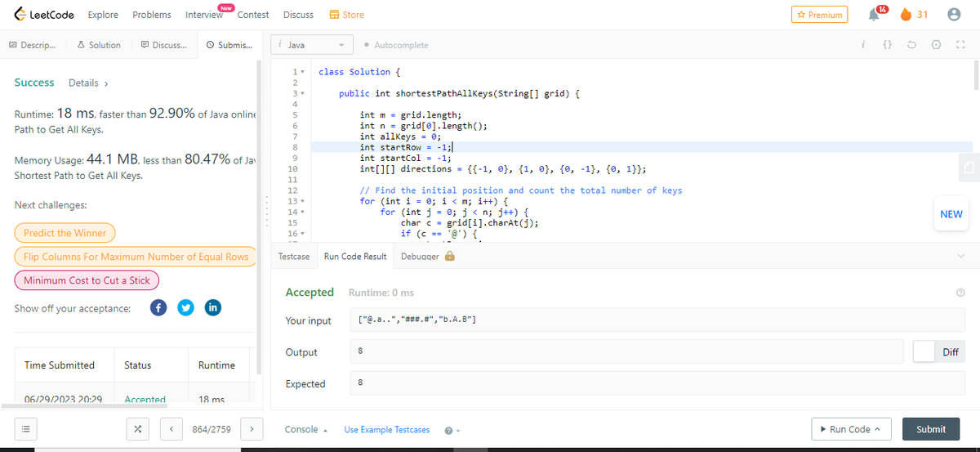Click the curly braces format code icon
Viewport: 980px width, 452px height.
888,45
